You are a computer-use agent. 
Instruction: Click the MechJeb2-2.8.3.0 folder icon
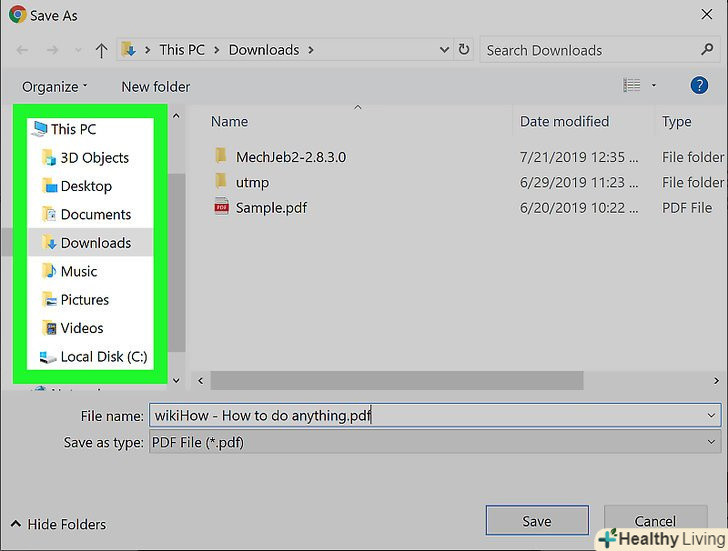point(221,156)
